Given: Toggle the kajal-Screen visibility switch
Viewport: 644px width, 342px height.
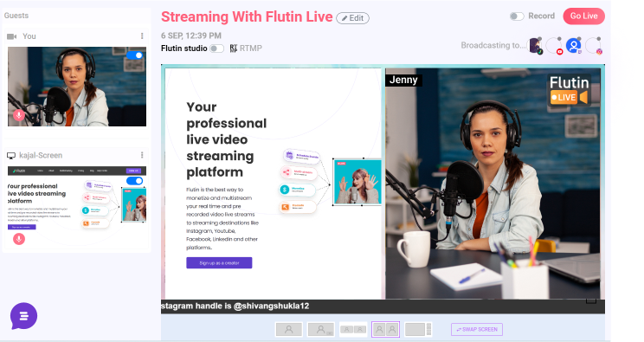Looking at the screenshot, I should (x=134, y=181).
